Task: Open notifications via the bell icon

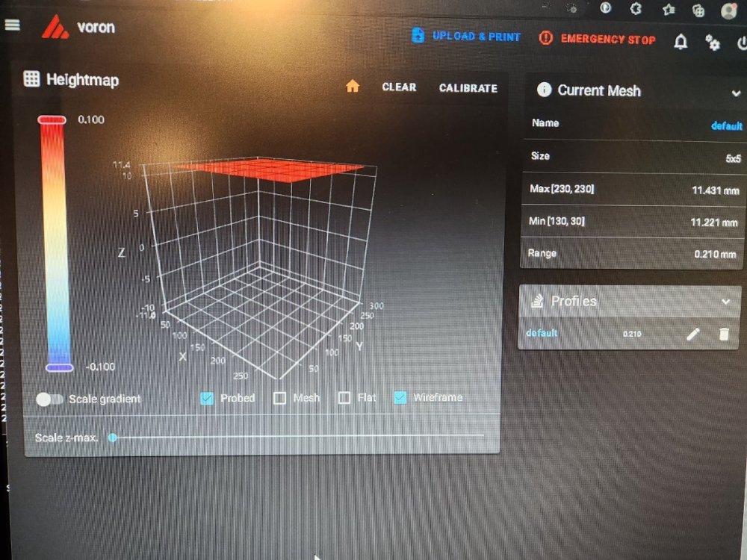Action: (x=681, y=43)
